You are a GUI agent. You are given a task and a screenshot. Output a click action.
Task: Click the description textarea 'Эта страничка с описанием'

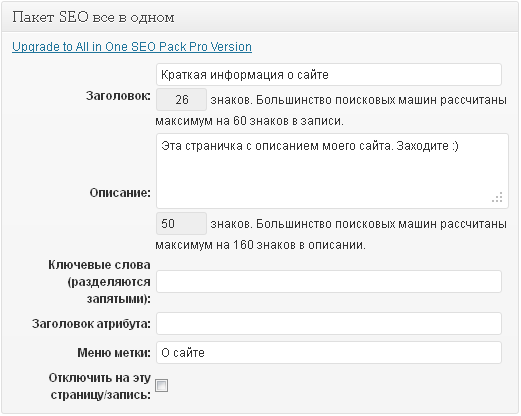point(332,171)
